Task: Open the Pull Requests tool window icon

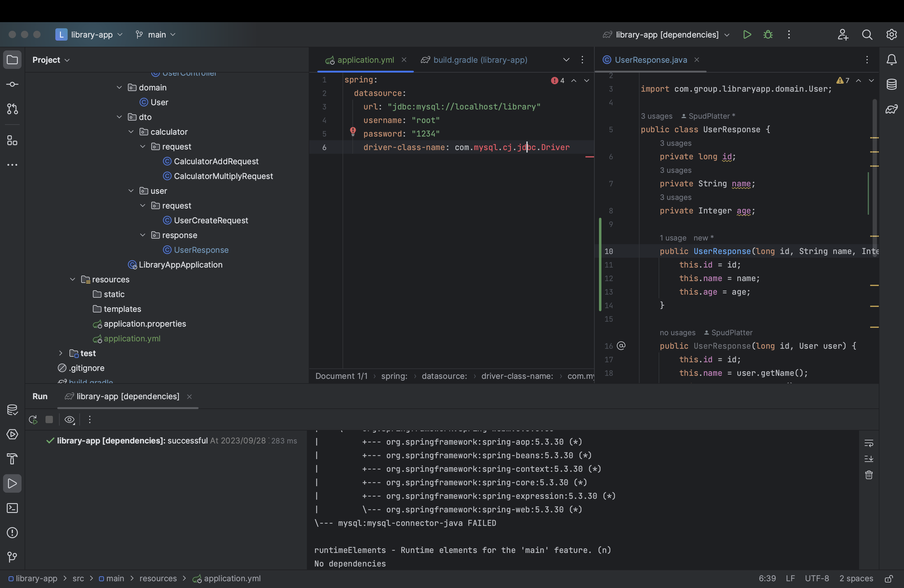Action: (x=12, y=109)
